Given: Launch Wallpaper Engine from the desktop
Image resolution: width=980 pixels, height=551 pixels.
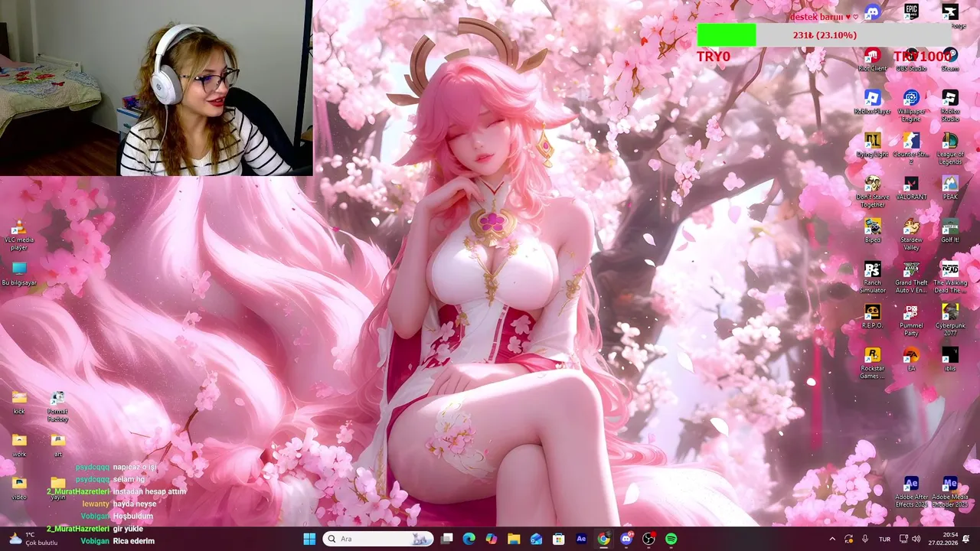Looking at the screenshot, I should 911,106.
